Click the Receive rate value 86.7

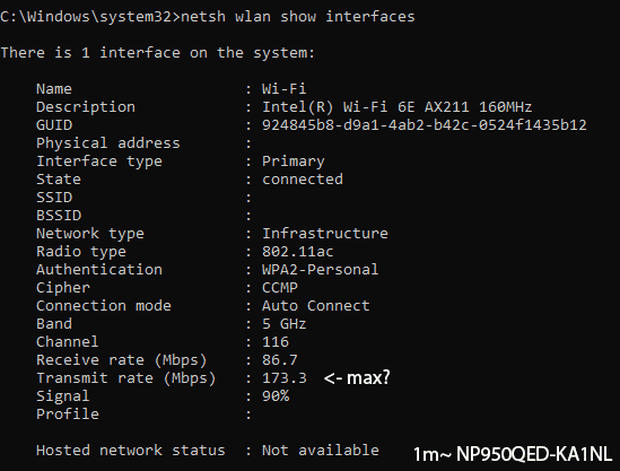[x=280, y=359]
